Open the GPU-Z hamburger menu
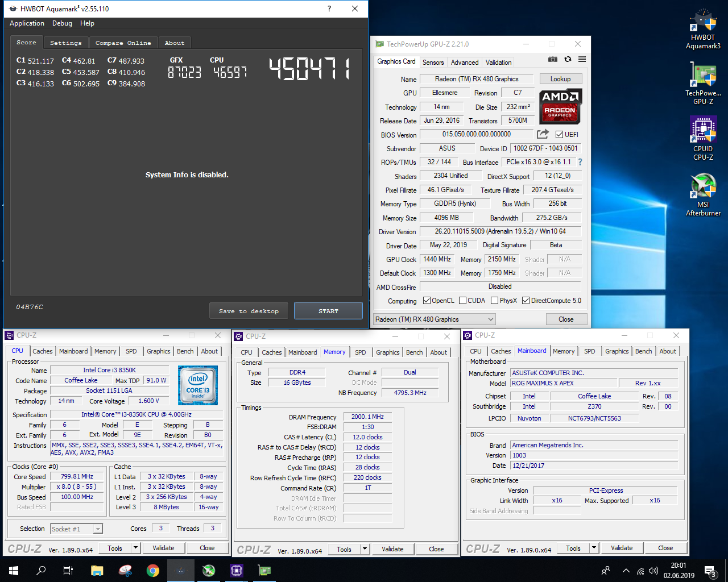The height and width of the screenshot is (582, 728). coord(582,59)
